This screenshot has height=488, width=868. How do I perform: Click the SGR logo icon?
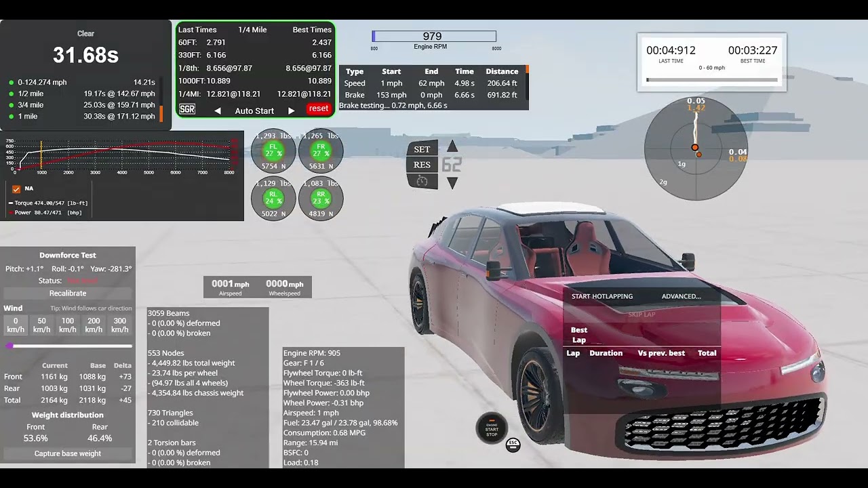coord(187,109)
